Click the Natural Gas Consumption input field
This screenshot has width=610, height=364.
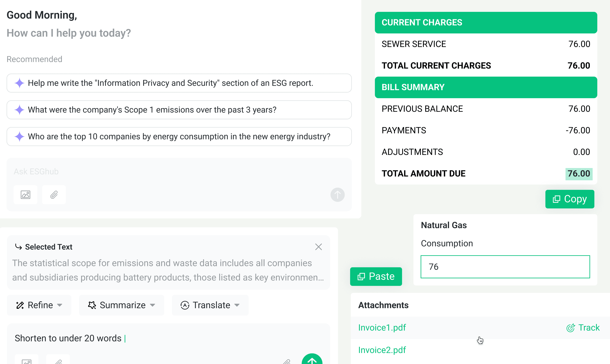[505, 267]
